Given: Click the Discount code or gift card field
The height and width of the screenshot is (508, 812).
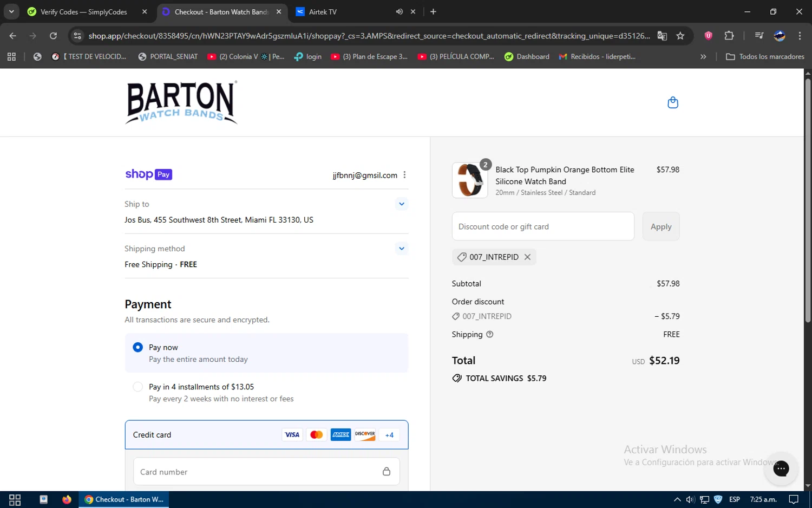Looking at the screenshot, I should coord(543,226).
